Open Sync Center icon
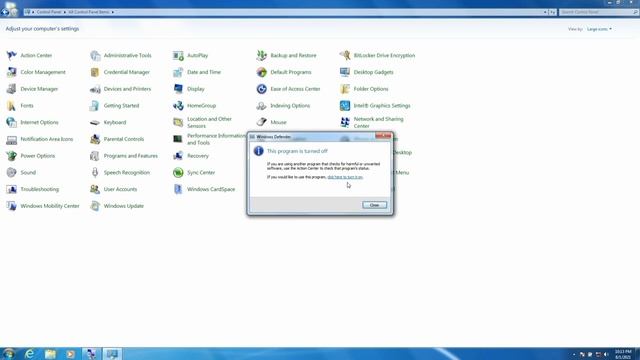640x360 pixels. pyautogui.click(x=178, y=172)
